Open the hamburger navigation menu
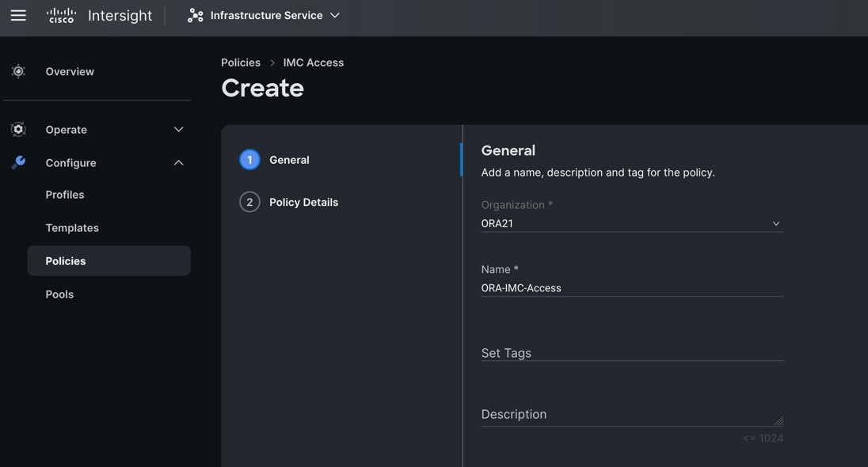This screenshot has width=868, height=467. coord(18,15)
